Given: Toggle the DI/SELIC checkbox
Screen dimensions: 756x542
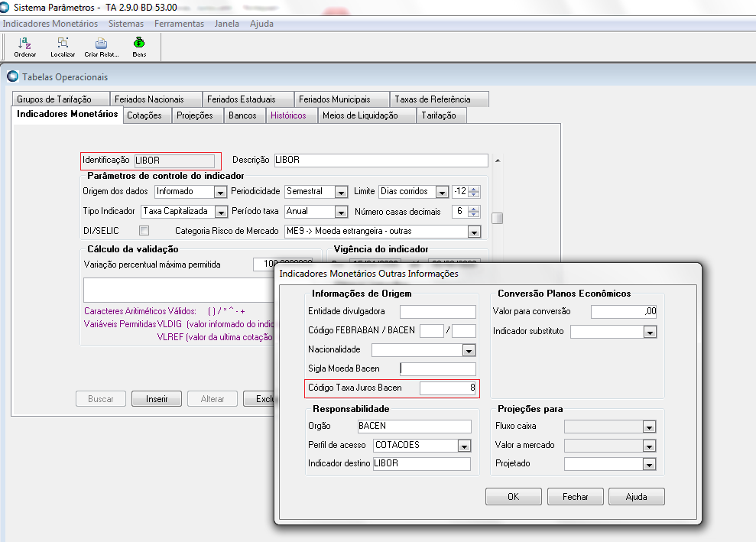Looking at the screenshot, I should pos(144,231).
